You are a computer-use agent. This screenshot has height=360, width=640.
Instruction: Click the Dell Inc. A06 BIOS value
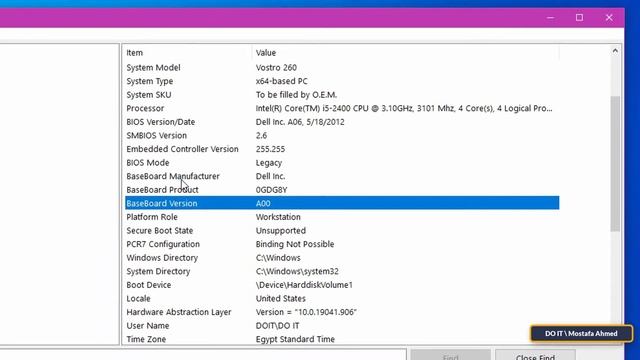[300, 122]
